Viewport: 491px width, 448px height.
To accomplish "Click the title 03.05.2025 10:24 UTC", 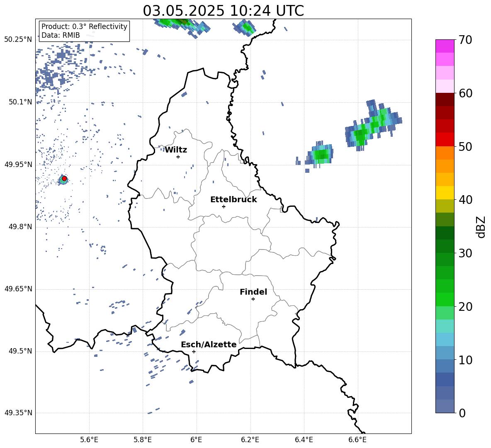I will point(223,11).
